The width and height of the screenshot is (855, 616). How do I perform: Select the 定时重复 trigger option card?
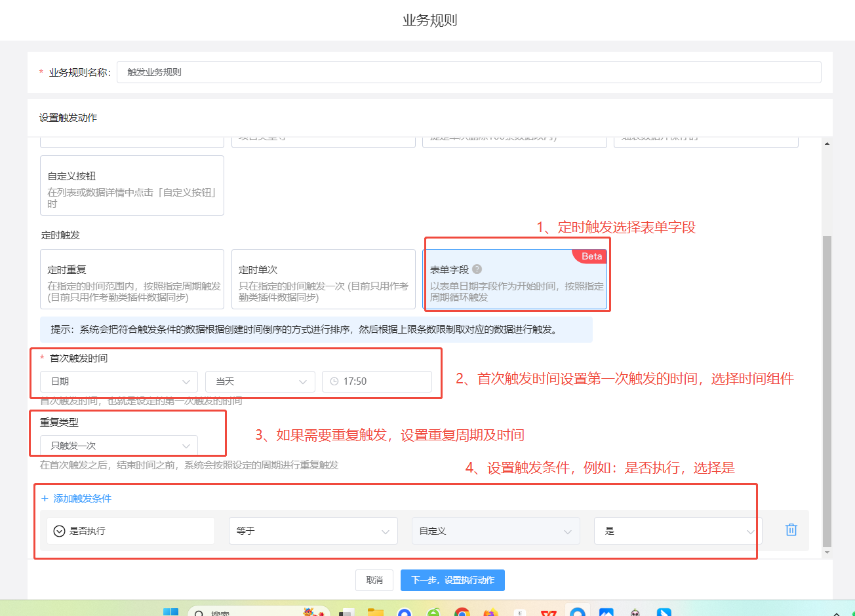pos(132,279)
